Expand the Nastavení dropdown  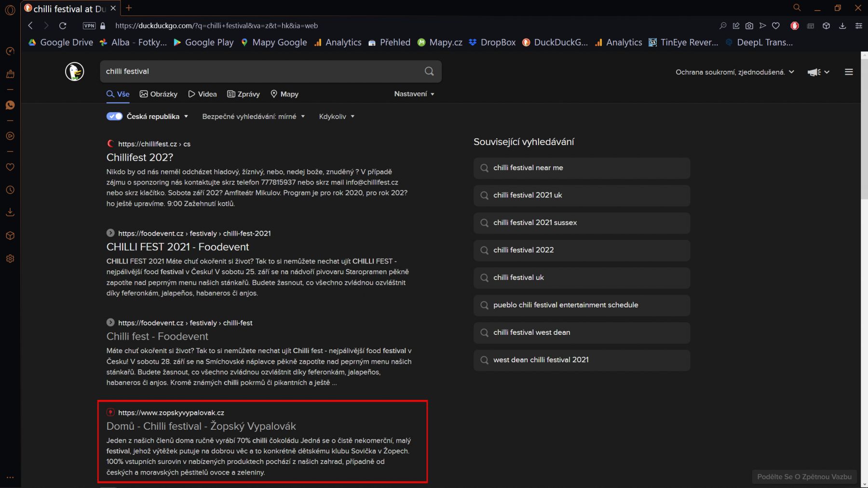414,94
